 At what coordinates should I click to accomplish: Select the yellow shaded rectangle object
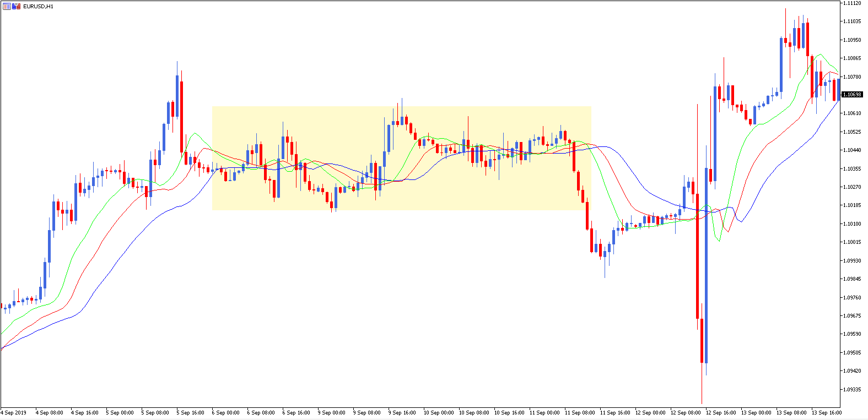click(402, 158)
